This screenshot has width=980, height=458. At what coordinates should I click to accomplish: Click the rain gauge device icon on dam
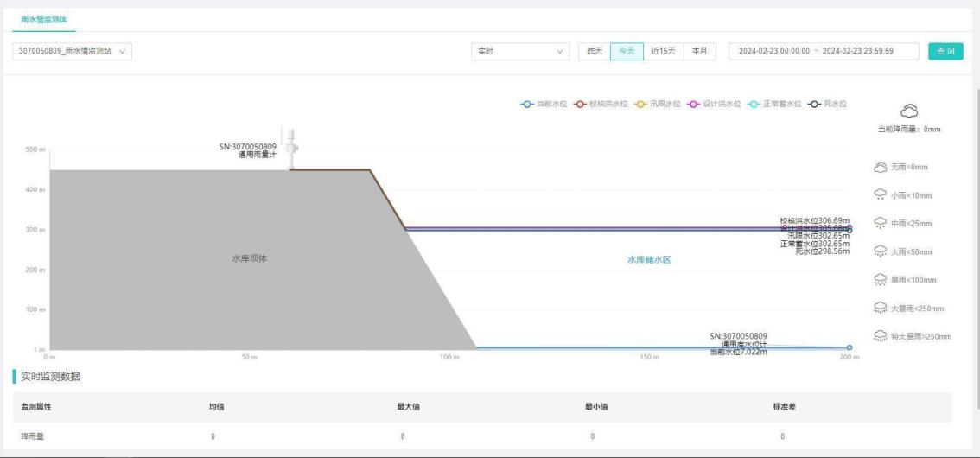coord(294,149)
